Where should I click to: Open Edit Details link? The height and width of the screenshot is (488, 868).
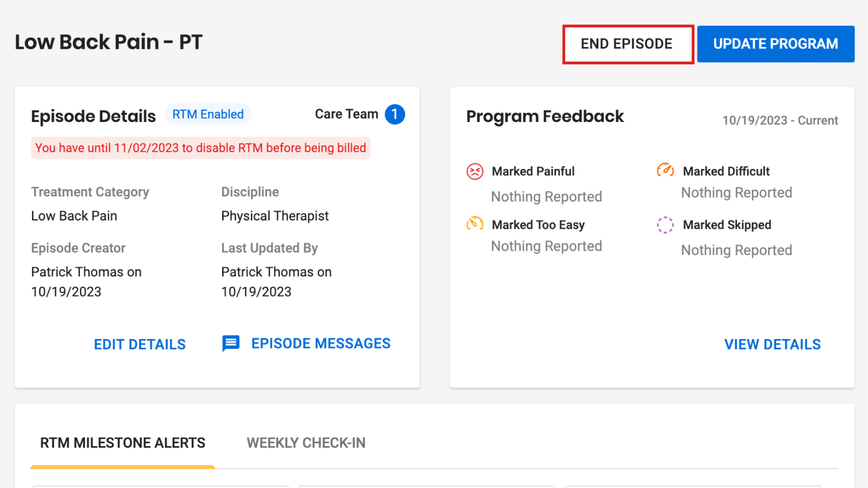(x=140, y=344)
